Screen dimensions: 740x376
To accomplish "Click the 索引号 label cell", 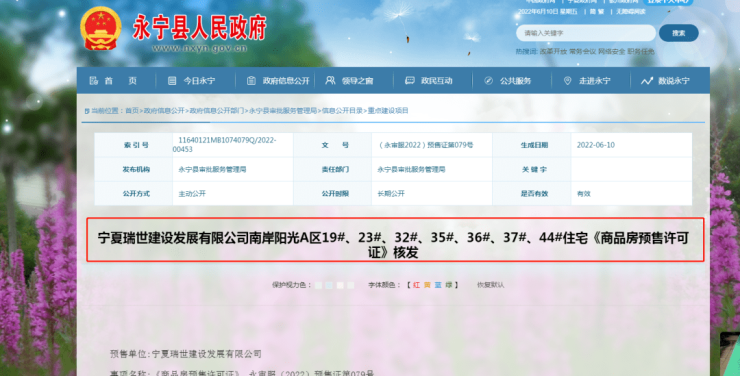I will (134, 145).
